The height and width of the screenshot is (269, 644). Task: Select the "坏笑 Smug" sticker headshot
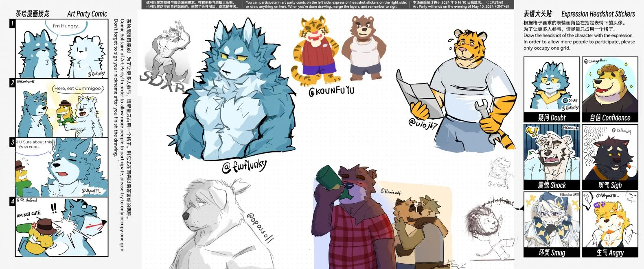552,219
